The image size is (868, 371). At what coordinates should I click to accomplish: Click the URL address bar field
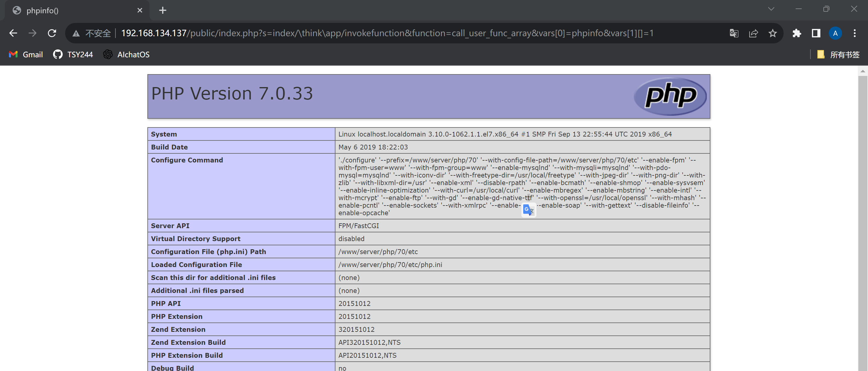[388, 33]
